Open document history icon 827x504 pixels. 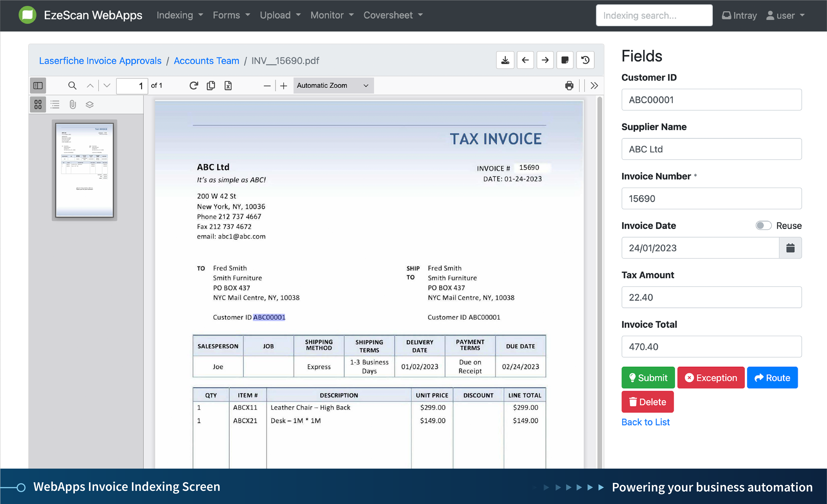point(585,60)
